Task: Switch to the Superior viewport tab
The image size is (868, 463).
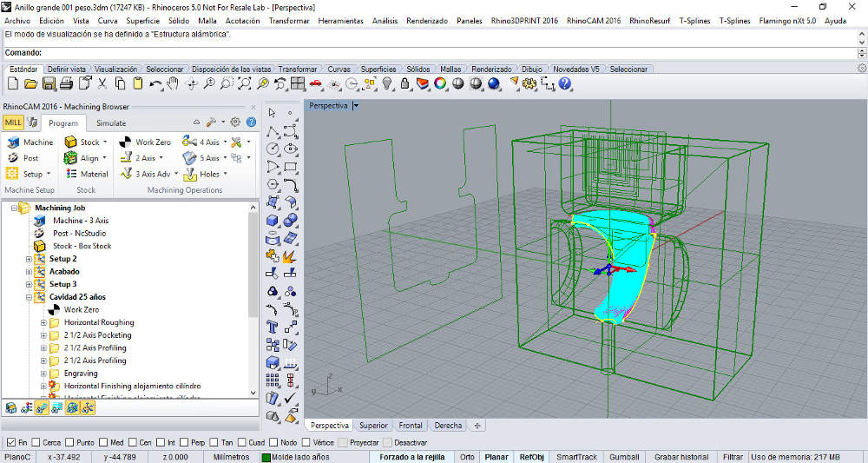Action: 373,426
